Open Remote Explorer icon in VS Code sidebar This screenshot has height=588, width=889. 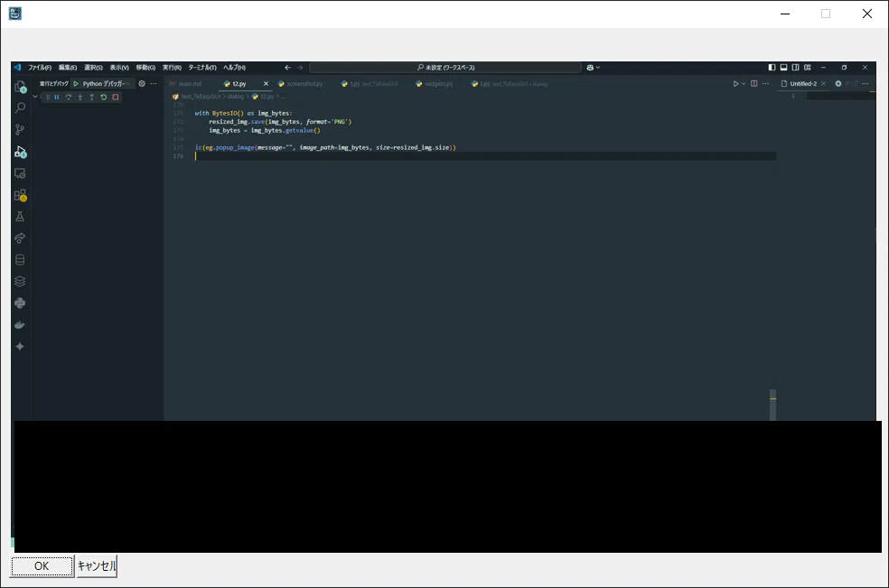pyautogui.click(x=20, y=173)
